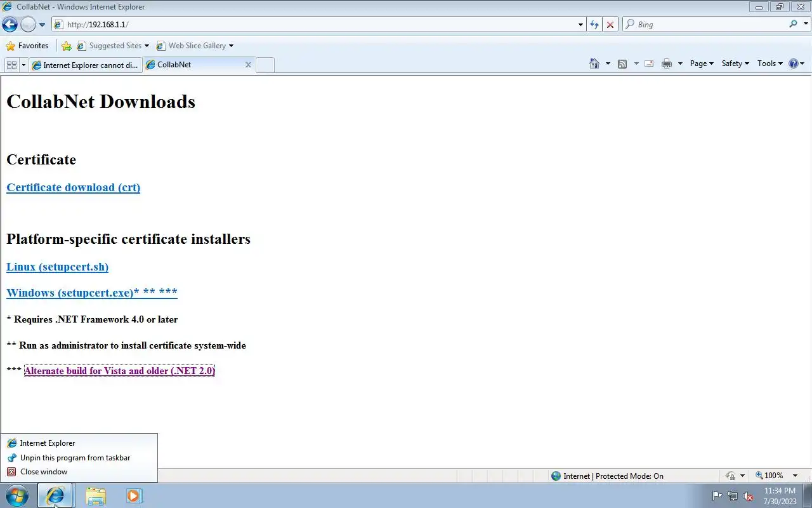Open Windows Explorer from the taskbar
Screen dimensions: 812x508
click(96, 496)
